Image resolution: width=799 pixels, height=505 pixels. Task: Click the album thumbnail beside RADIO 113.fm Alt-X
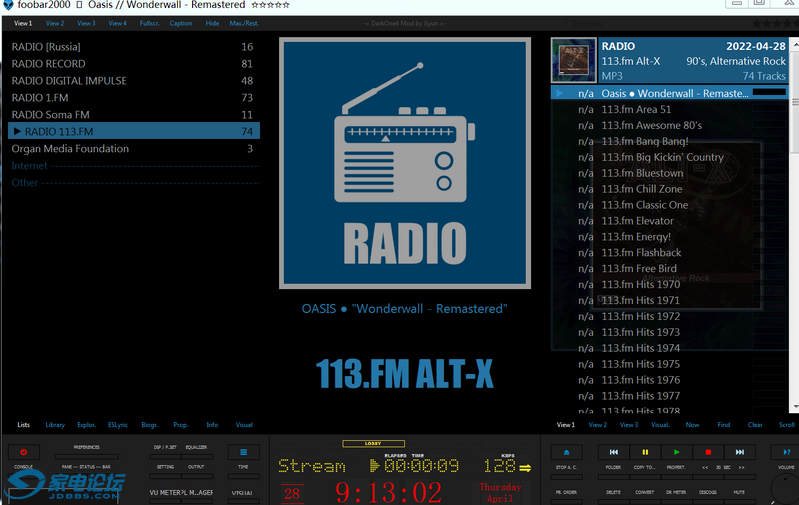click(574, 60)
